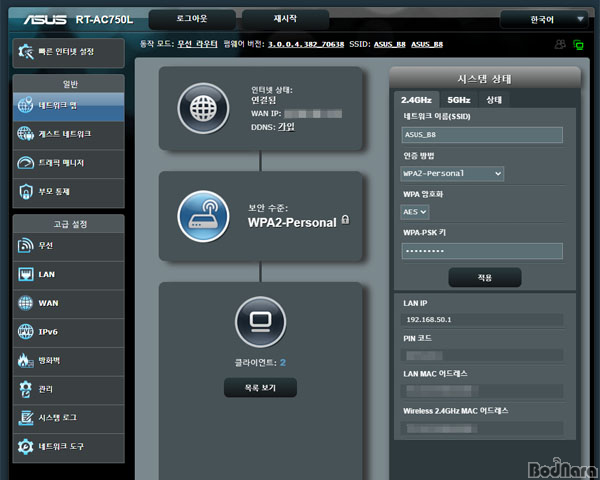Click the 목록 보기 view list button
This screenshot has width=600, height=480.
coord(260,388)
